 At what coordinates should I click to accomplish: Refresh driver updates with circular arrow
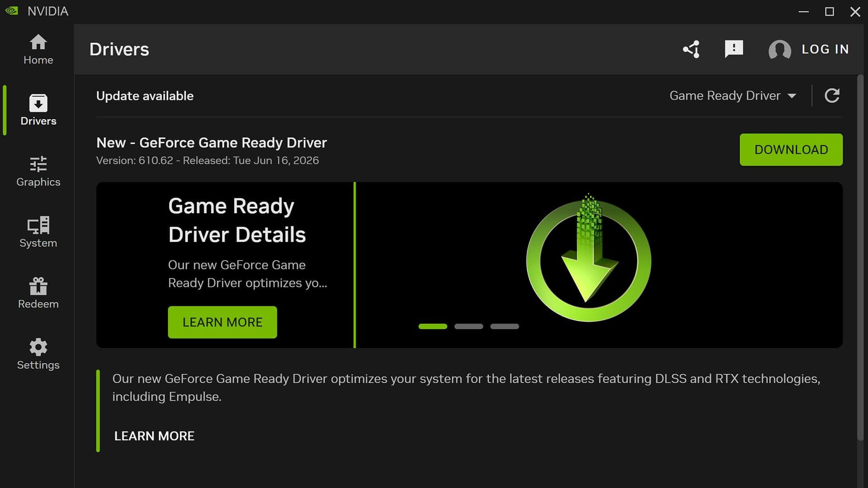(x=832, y=95)
